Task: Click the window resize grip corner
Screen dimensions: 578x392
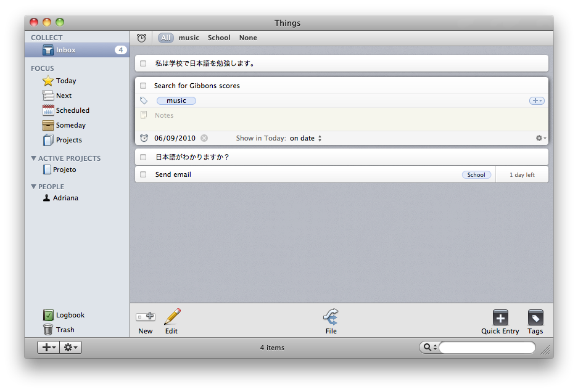Action: 545,350
